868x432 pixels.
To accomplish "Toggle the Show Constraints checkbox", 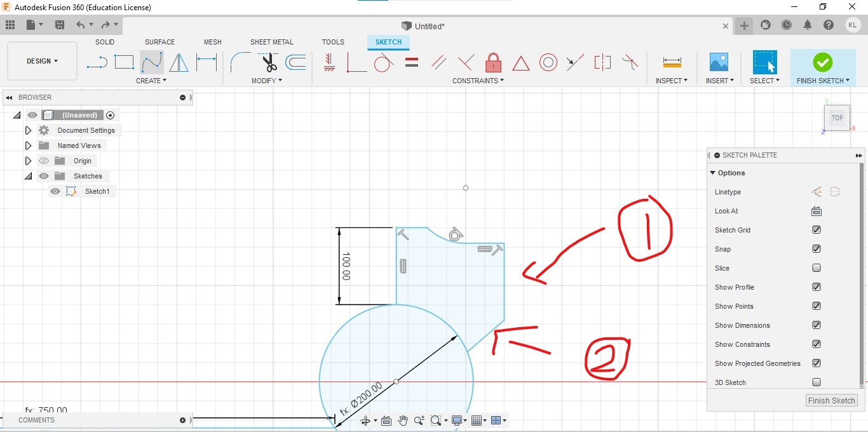I will (x=817, y=344).
